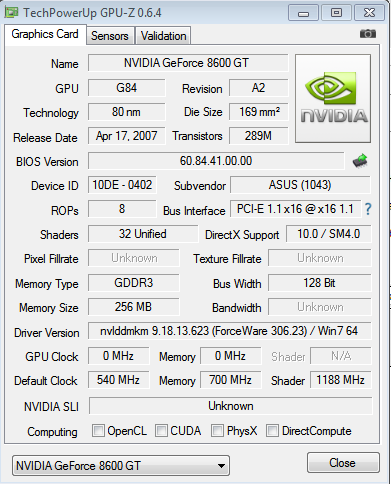The image size is (391, 484).
Task: Click Bus Interface field PCI-E 1.1 x16
Action: pos(295,209)
